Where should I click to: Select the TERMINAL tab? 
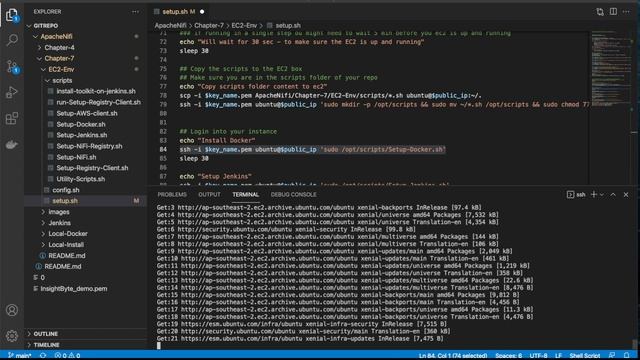[x=245, y=195]
